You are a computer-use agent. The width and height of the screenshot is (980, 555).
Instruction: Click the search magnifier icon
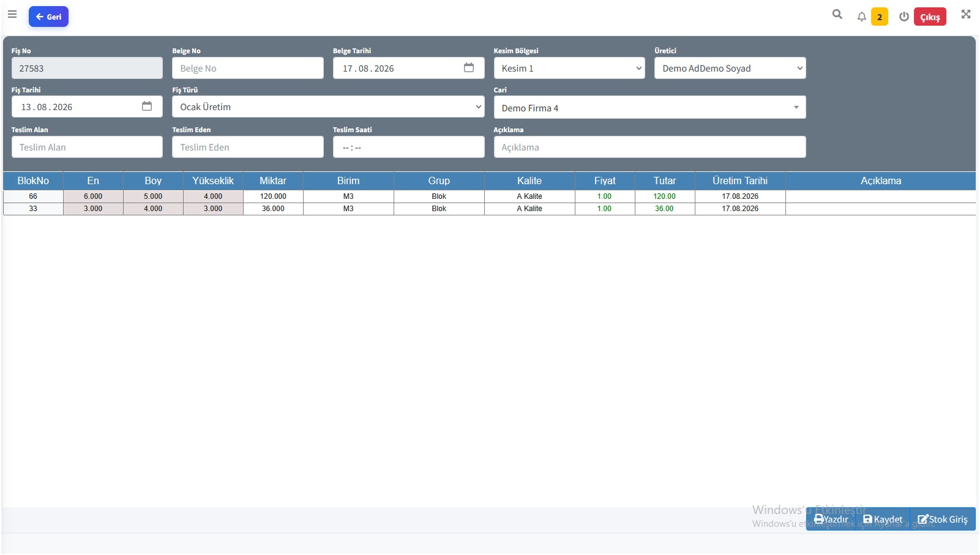pyautogui.click(x=837, y=14)
